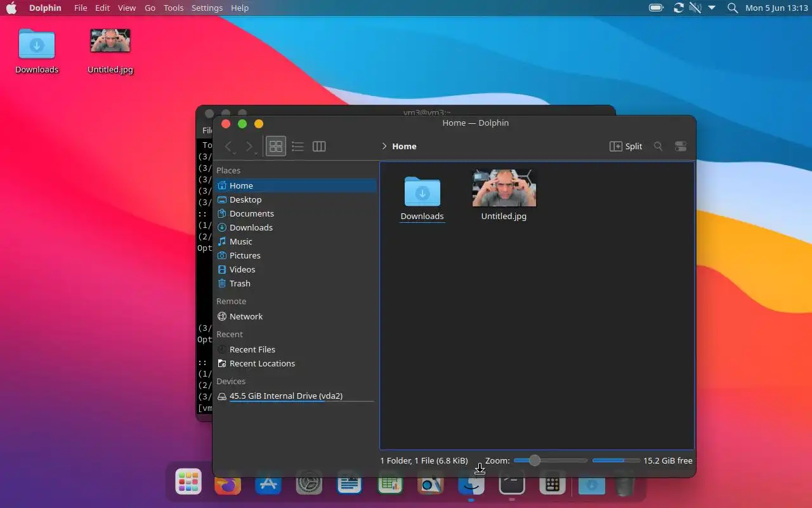Open the App Store icon in dock
The height and width of the screenshot is (508, 812).
pyautogui.click(x=268, y=485)
